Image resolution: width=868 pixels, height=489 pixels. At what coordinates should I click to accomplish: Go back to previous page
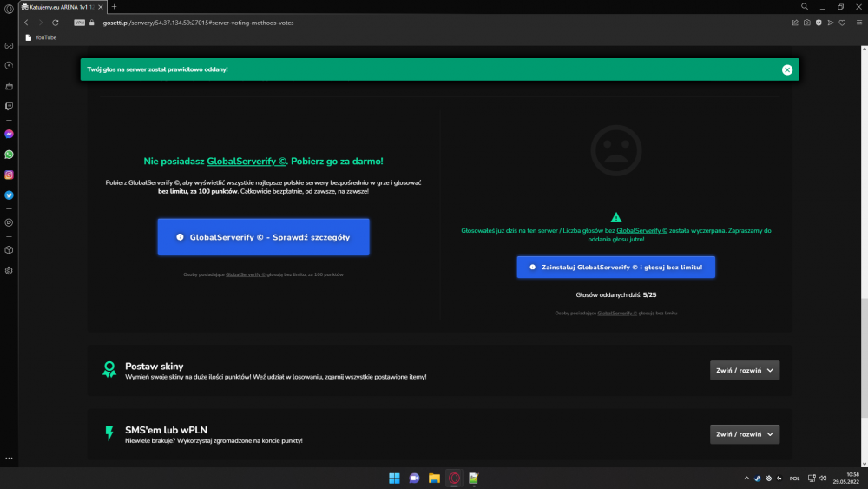coord(26,23)
